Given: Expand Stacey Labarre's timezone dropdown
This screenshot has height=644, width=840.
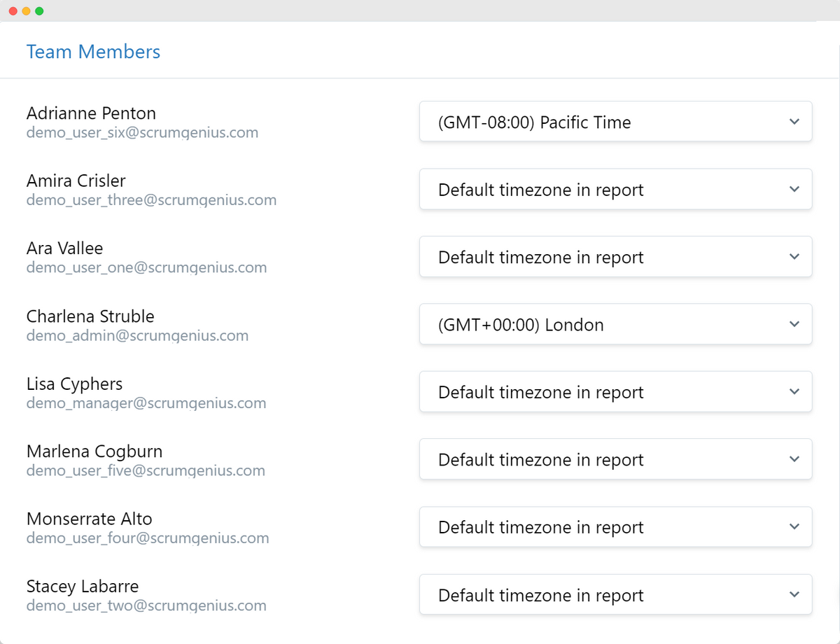Looking at the screenshot, I should [615, 595].
